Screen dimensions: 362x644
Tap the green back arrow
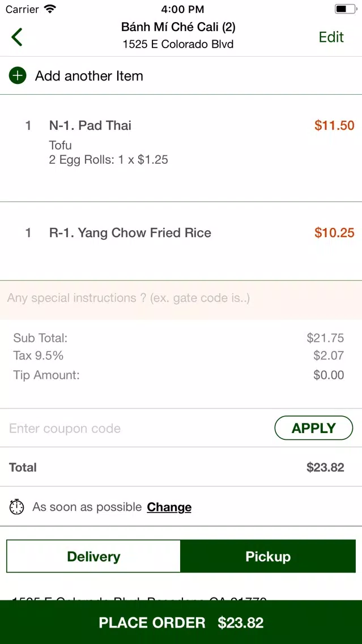(x=17, y=37)
